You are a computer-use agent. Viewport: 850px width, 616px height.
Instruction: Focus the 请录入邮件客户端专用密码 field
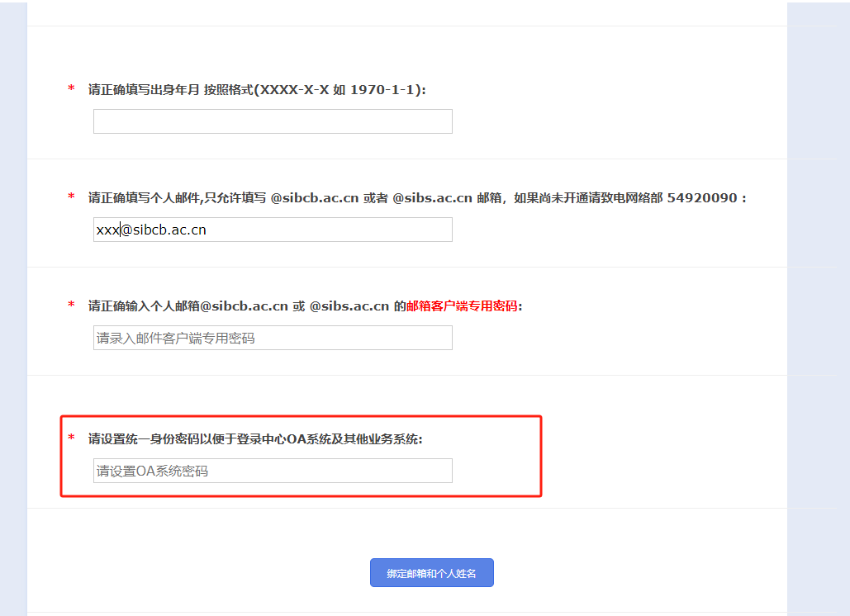coord(273,338)
